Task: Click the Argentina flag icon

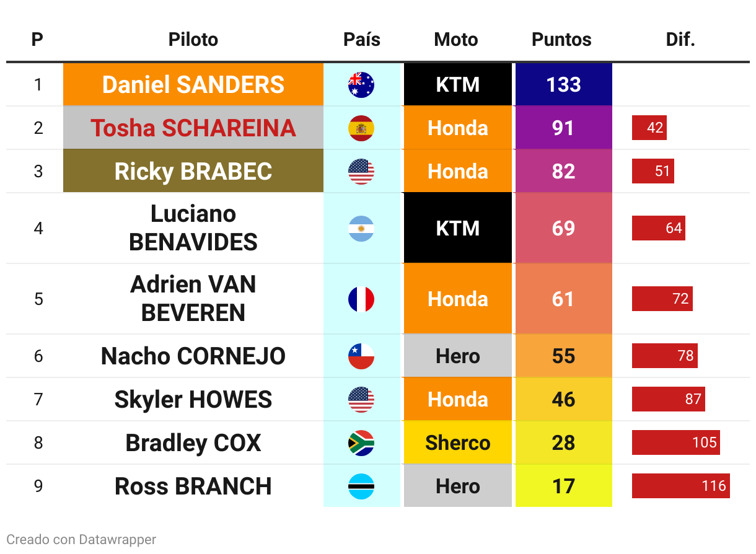Action: 361,228
